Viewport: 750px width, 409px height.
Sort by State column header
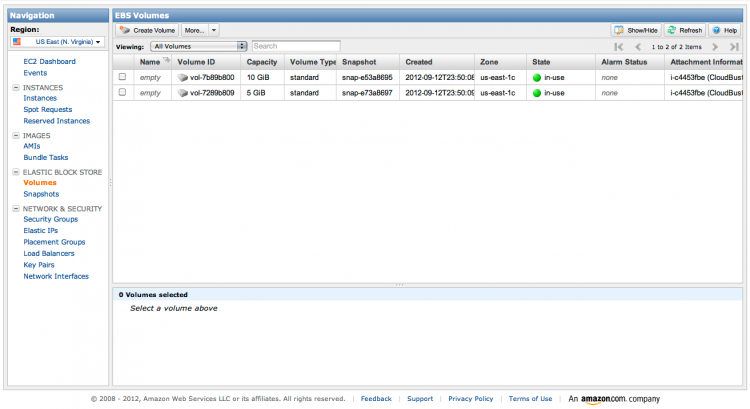(541, 62)
